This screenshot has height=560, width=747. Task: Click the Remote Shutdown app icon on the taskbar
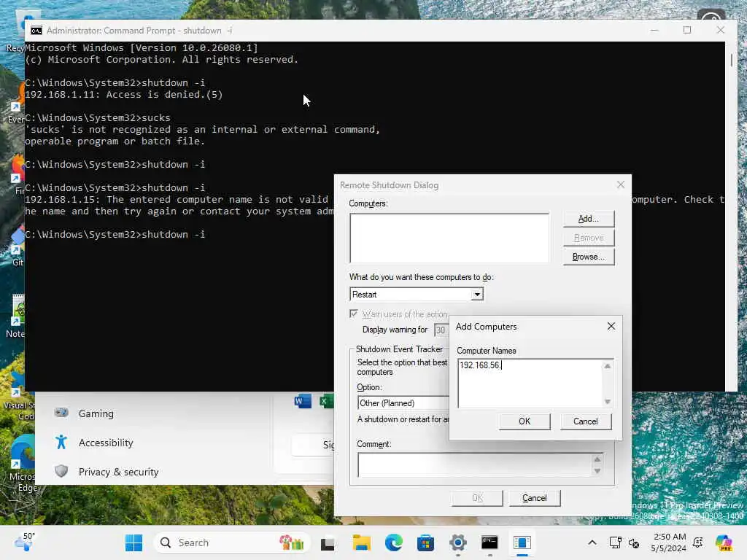(x=522, y=542)
